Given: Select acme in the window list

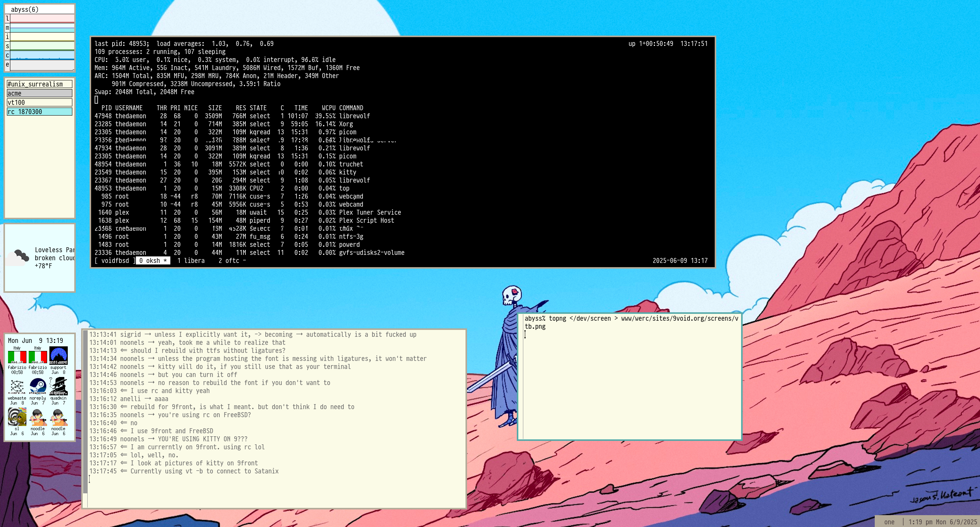Looking at the screenshot, I should (39, 93).
